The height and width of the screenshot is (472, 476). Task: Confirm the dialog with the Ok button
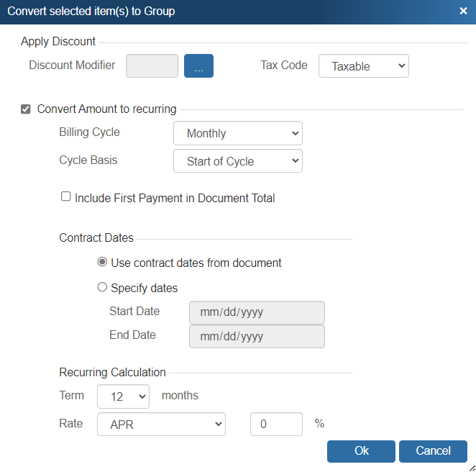point(361,451)
